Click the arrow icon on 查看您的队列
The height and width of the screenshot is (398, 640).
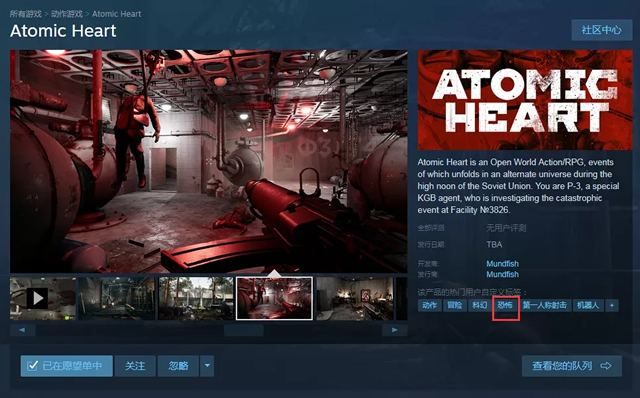pos(606,366)
